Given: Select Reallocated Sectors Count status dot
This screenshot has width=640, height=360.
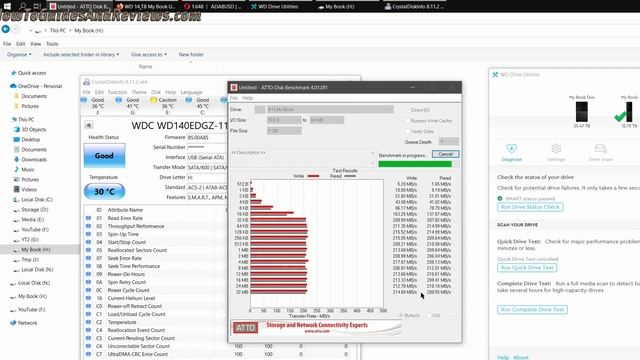Looking at the screenshot, I should point(89,250).
